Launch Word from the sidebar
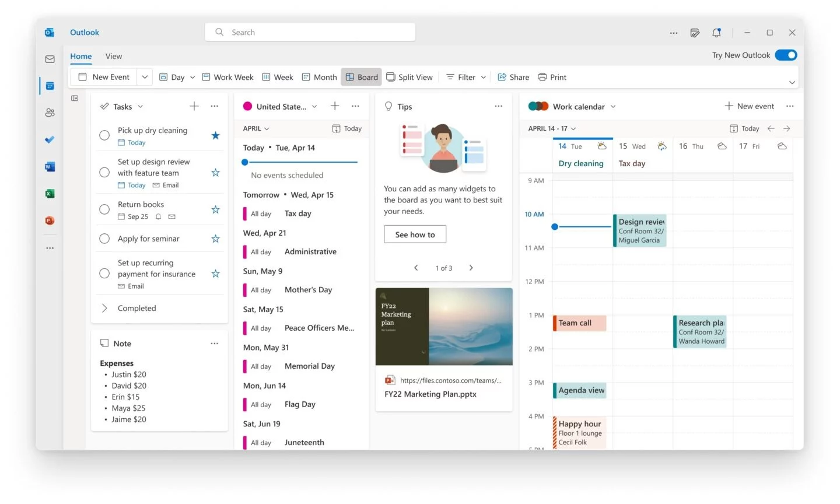This screenshot has width=840, height=504. click(50, 166)
